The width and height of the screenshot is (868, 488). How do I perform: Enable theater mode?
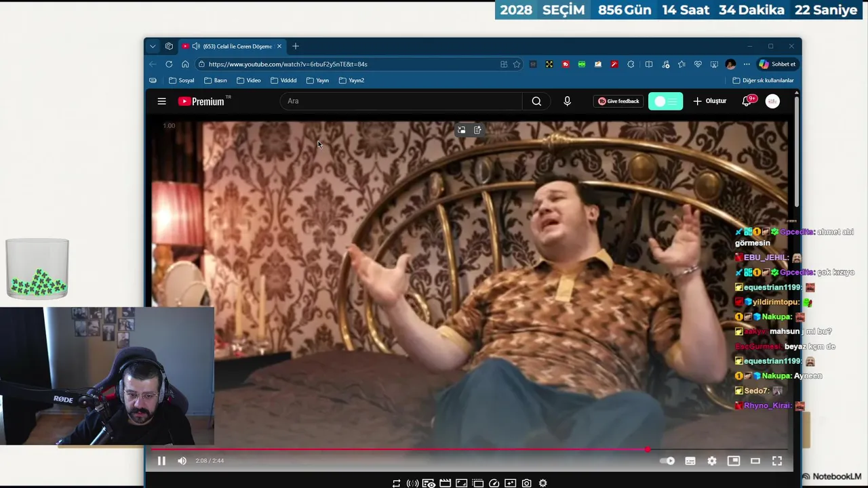click(755, 461)
